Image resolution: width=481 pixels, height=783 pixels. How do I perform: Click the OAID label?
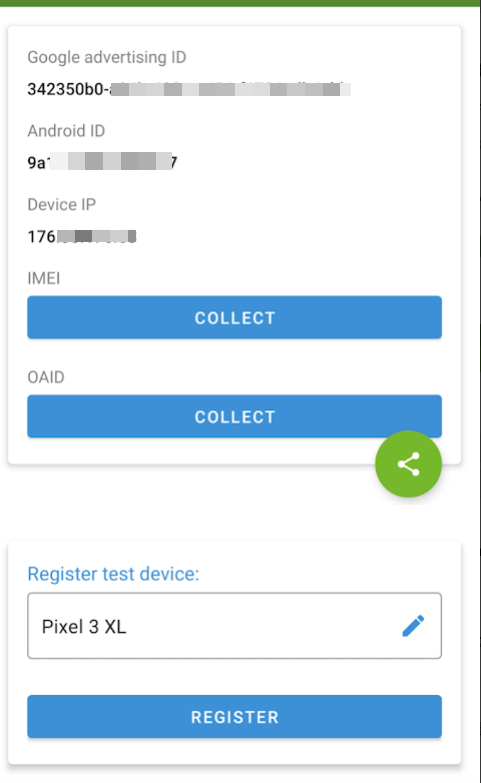click(x=46, y=377)
